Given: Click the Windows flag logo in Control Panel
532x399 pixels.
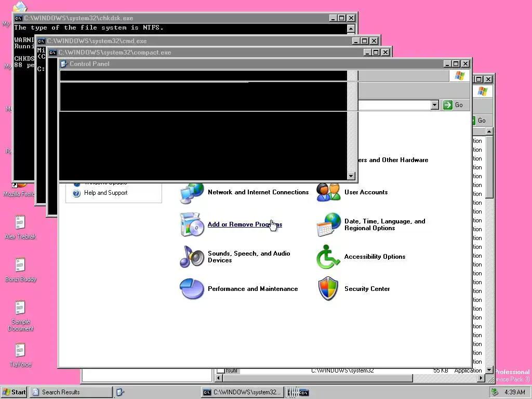Looking at the screenshot, I should [460, 75].
